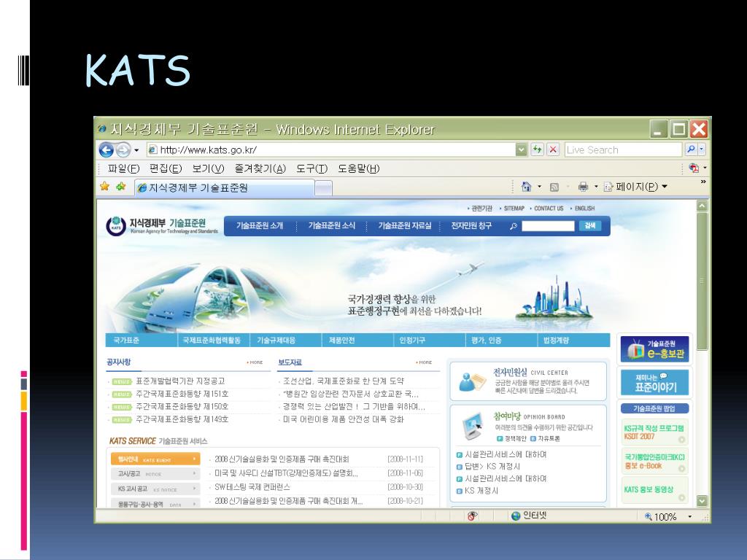Click the site search text field

[x=548, y=226]
